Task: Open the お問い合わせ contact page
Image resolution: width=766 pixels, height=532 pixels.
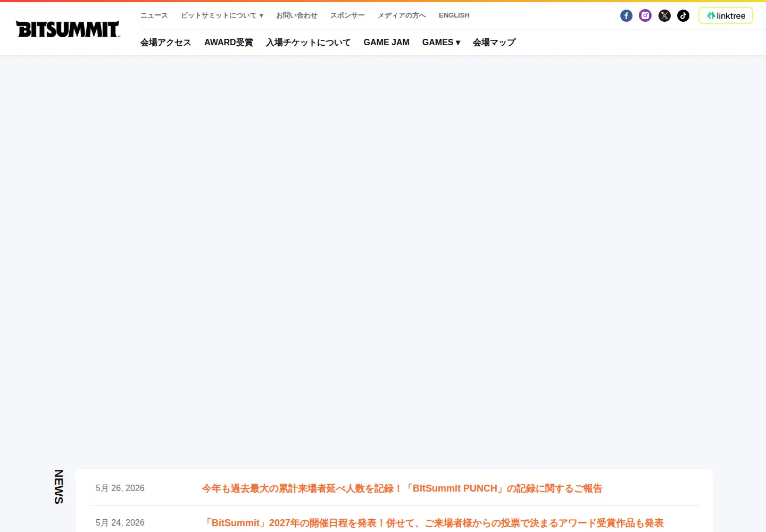Action: coord(297,15)
